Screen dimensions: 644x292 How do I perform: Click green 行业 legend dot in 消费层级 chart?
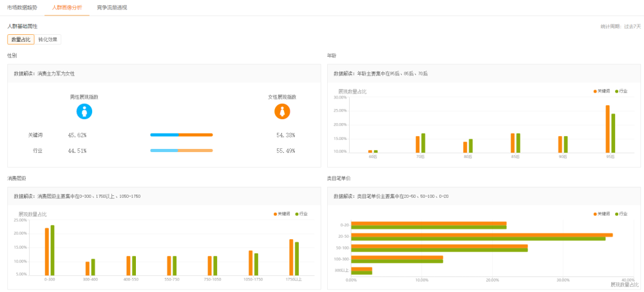coord(297,213)
